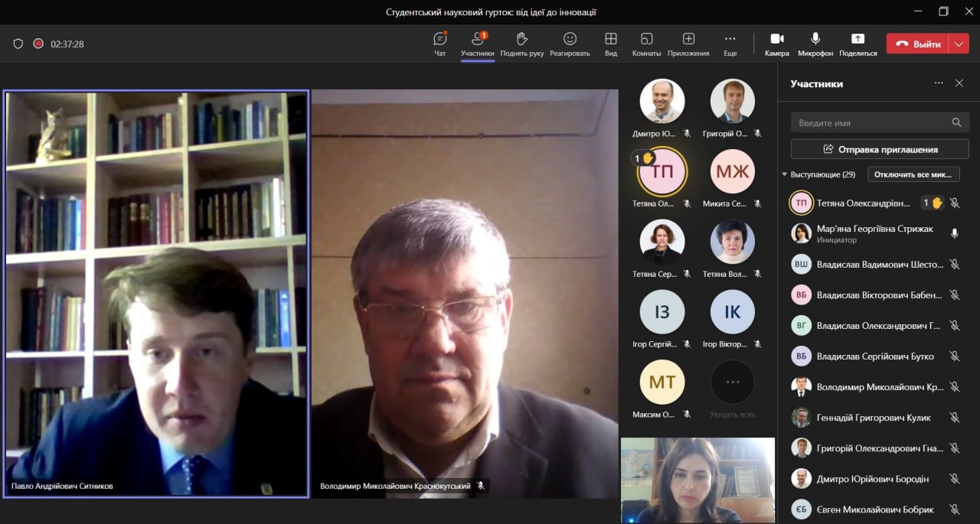The height and width of the screenshot is (524, 980).
Task: Click ВШ avatar in participant list
Action: 801,264
